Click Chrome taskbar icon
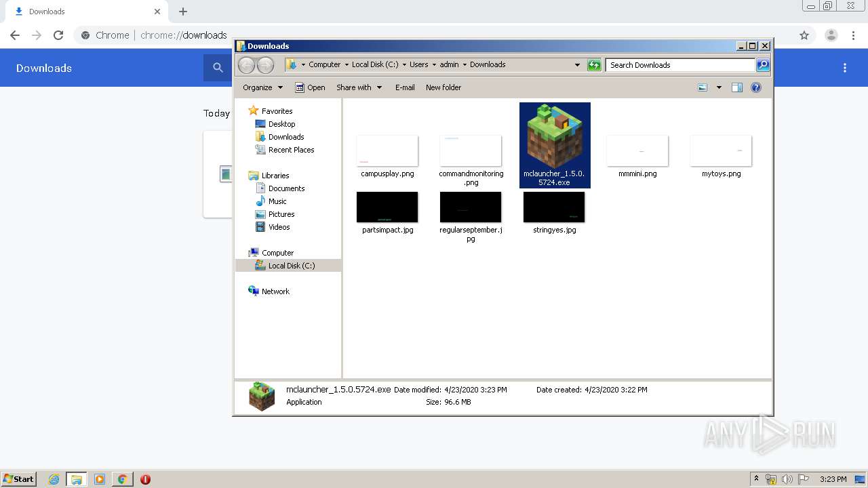Screen dimensions: 868x488 point(122,479)
